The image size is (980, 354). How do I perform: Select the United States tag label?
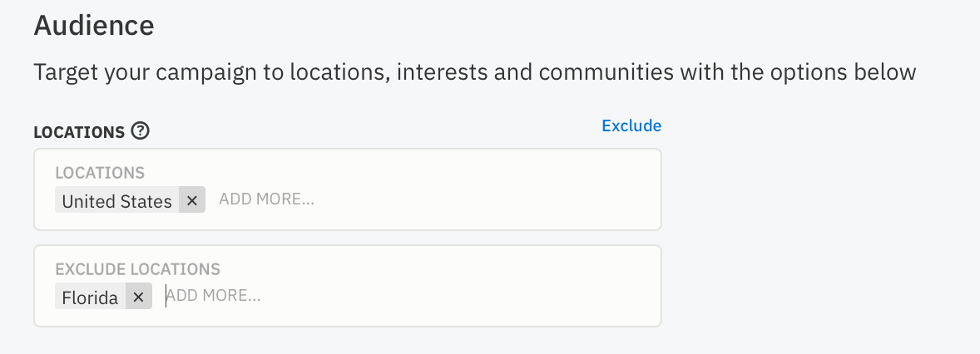pyautogui.click(x=116, y=200)
